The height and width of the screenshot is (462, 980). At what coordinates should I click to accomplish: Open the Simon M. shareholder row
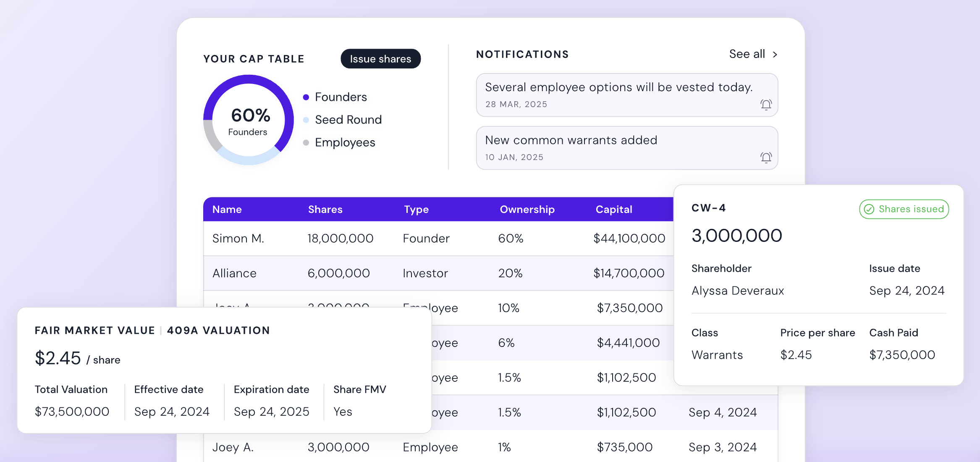(x=438, y=238)
